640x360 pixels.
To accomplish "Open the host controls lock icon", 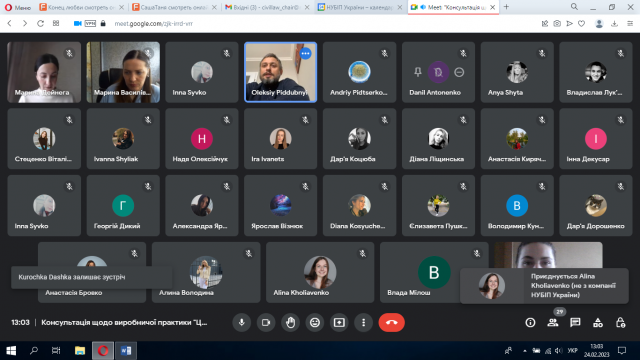I will click(x=620, y=323).
